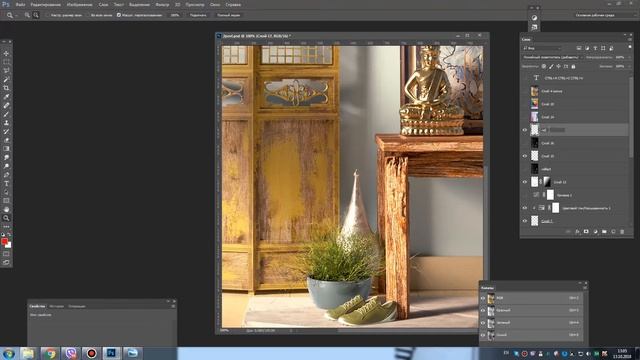This screenshot has width=640, height=360.
Task: Switch to History tab in Properties panel
Action: click(56, 306)
